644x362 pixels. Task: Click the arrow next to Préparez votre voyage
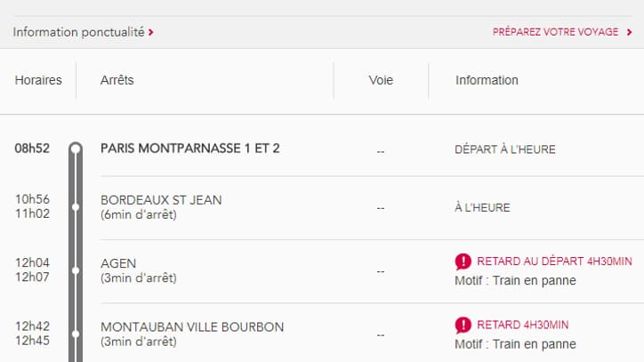[x=629, y=32]
